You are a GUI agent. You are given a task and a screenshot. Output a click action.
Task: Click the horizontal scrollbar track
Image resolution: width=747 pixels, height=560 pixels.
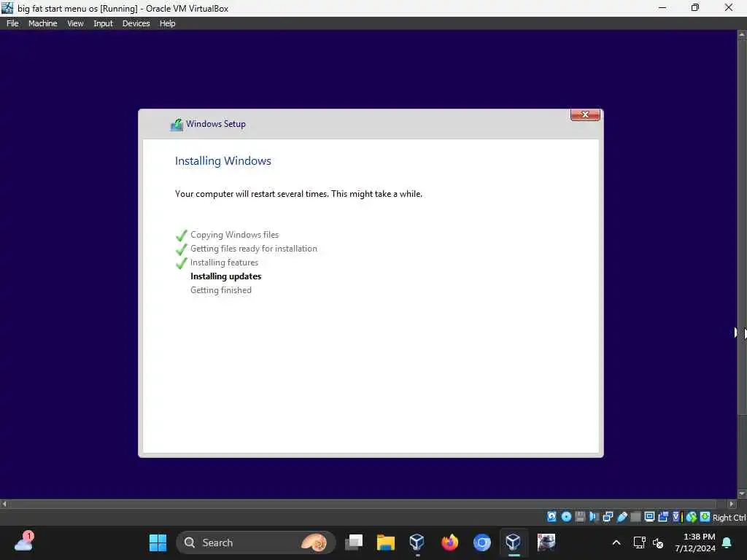click(x=368, y=503)
